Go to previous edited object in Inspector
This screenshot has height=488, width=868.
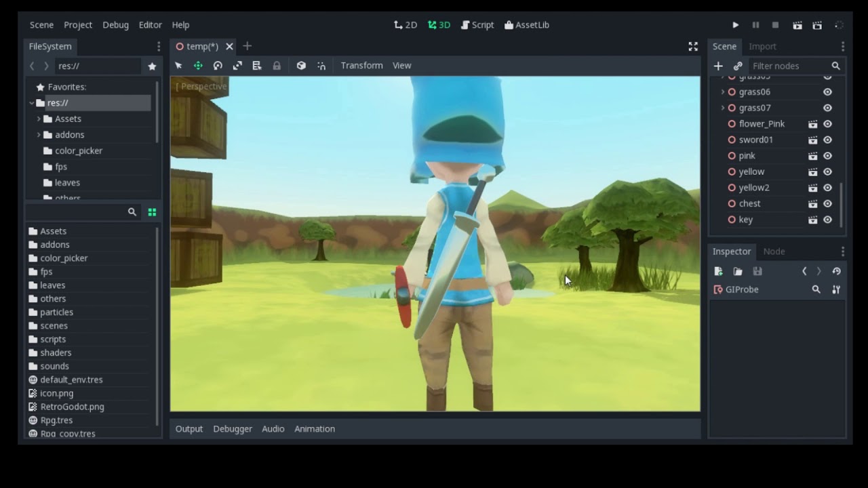804,272
